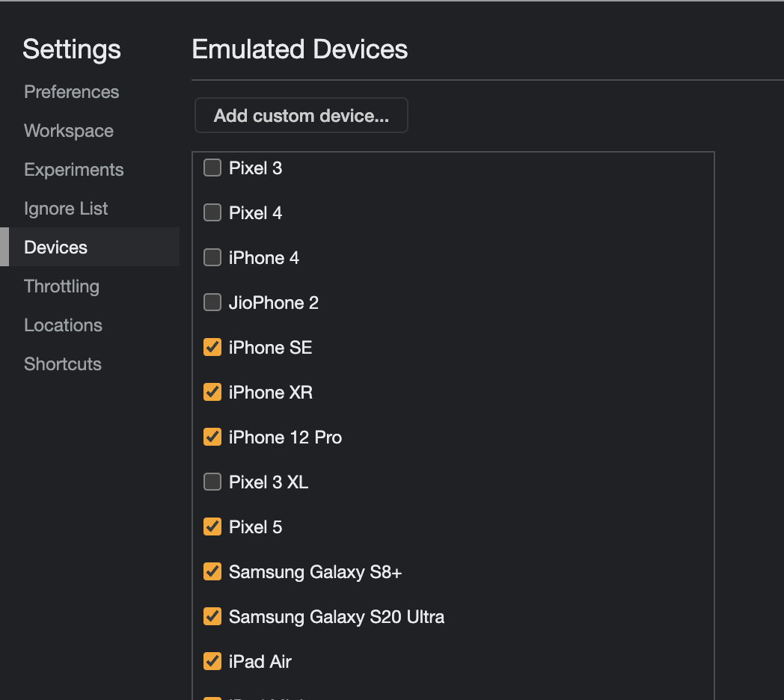784x700 pixels.
Task: Click the Pixel 5 device name
Action: (x=256, y=527)
